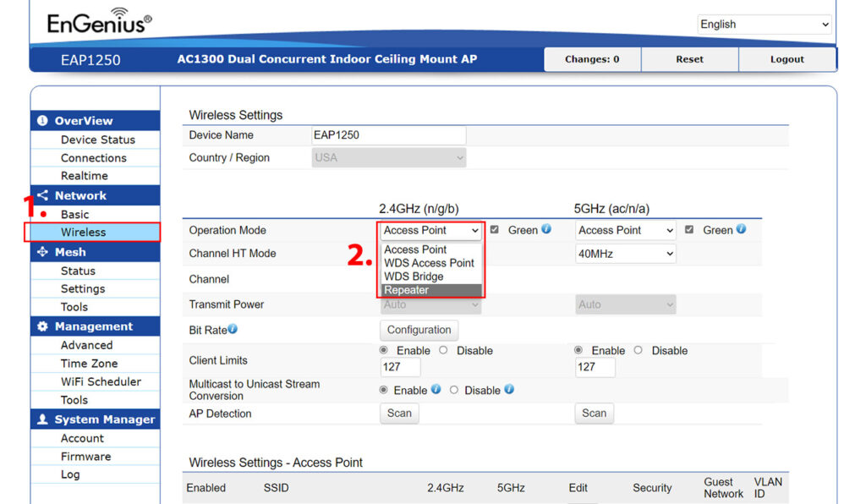The image size is (866, 504).
Task: Select Repeater from the Operation Mode dropdown
Action: 406,290
